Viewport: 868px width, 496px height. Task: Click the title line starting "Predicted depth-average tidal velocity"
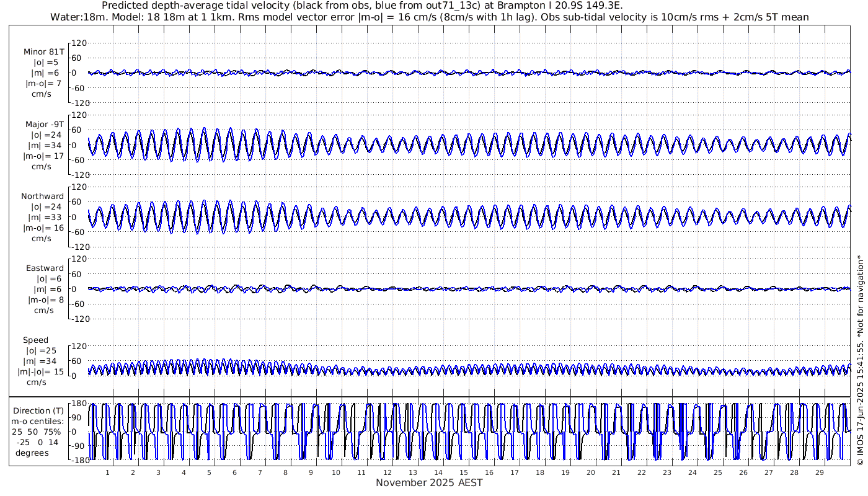[x=362, y=6]
